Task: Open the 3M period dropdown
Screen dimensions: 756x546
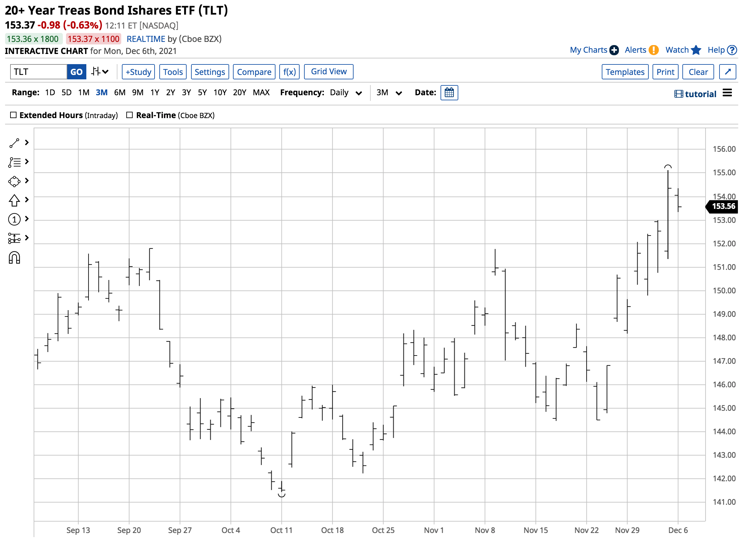Action: (x=389, y=93)
